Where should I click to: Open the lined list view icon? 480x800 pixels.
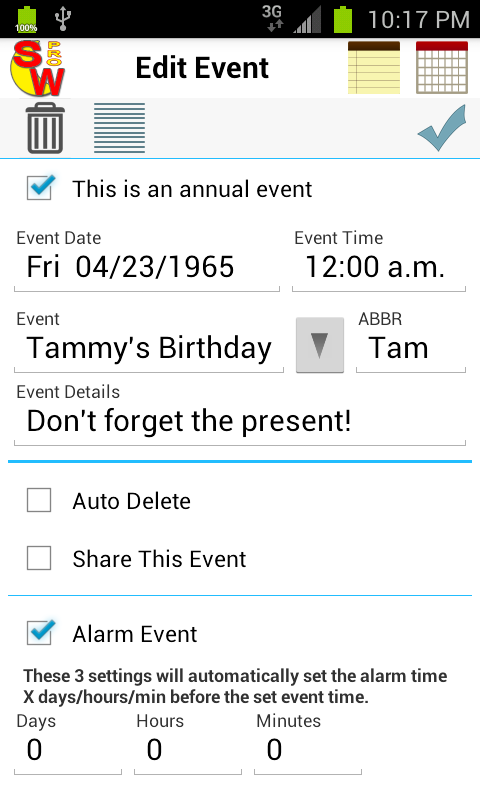pos(119,128)
